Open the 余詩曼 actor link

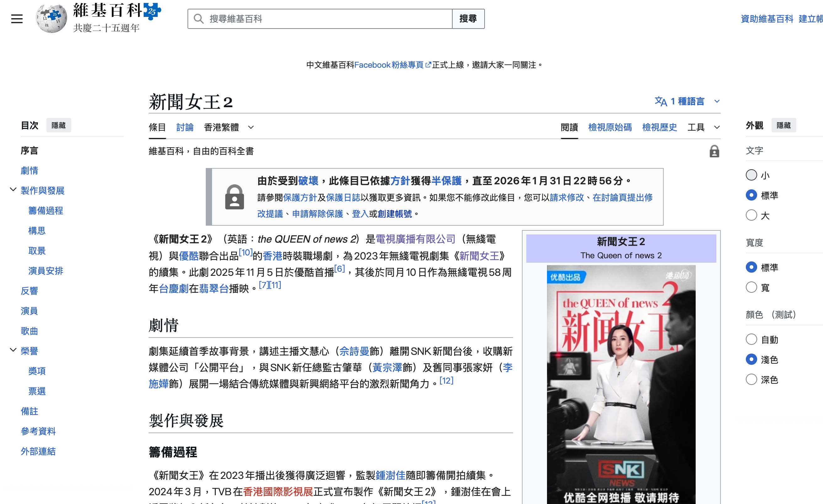click(354, 351)
